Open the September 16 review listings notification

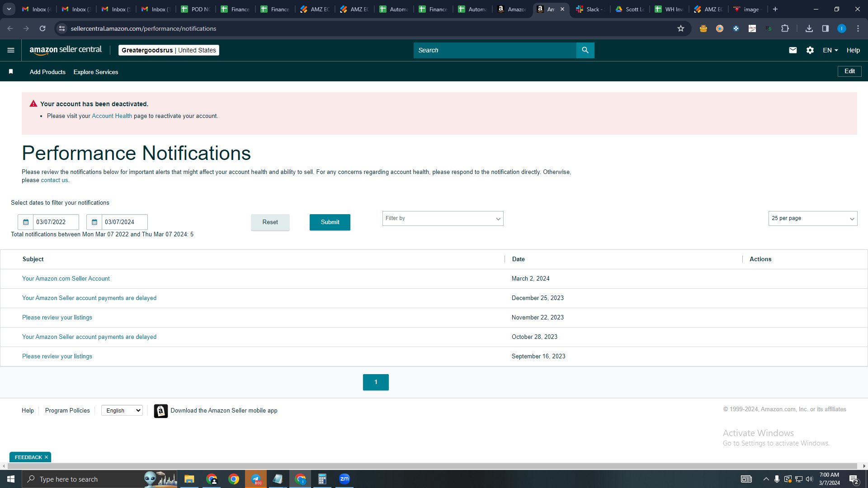point(57,357)
